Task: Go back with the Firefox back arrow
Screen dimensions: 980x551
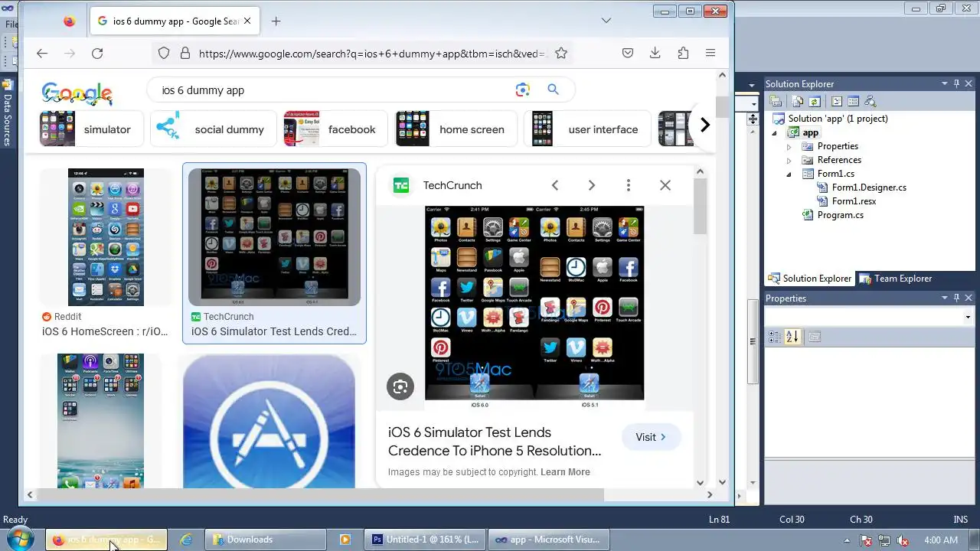Action: point(42,53)
